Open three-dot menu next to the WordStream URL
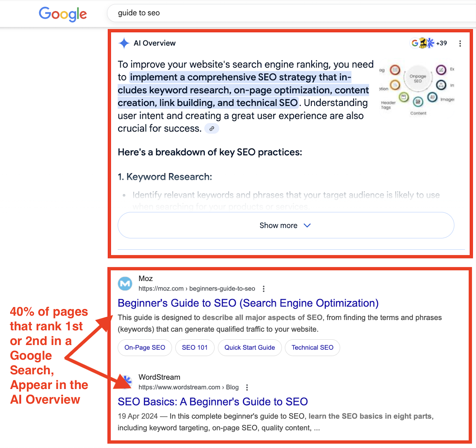Screen dimensions: 476x448 247,387
